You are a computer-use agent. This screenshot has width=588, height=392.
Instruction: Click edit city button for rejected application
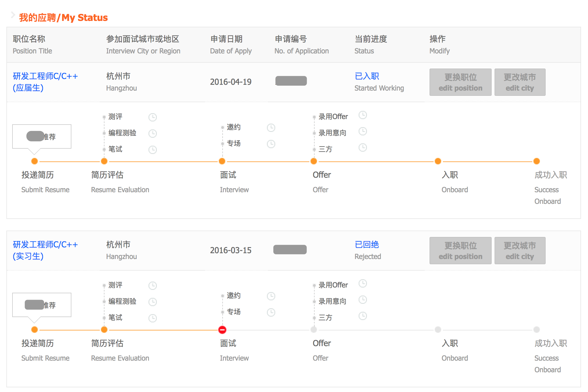pyautogui.click(x=520, y=251)
